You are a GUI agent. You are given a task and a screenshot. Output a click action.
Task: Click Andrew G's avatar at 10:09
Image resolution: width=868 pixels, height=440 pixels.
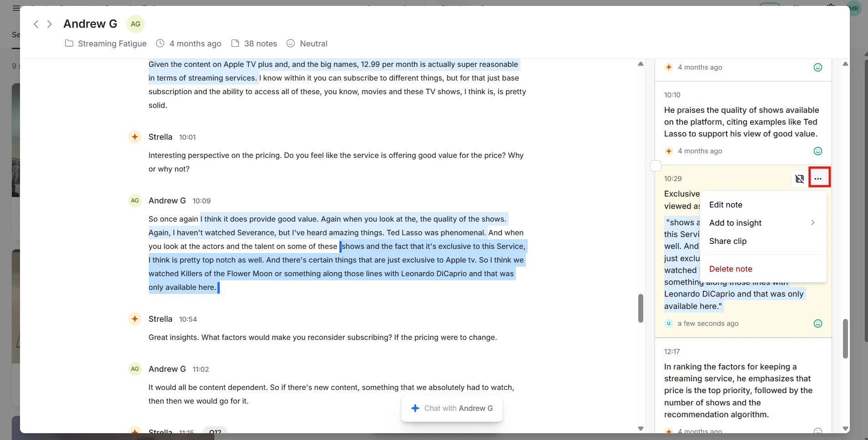coord(135,200)
